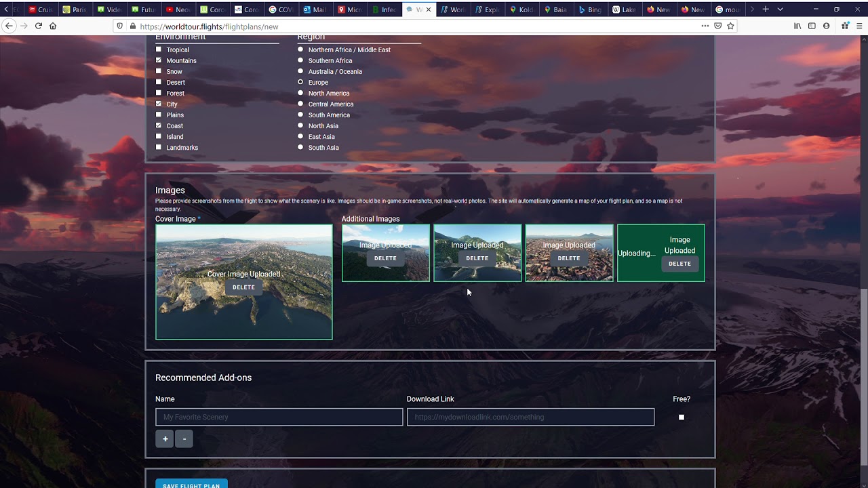The image size is (868, 488).
Task: Delete the third additional image
Action: pyautogui.click(x=569, y=258)
